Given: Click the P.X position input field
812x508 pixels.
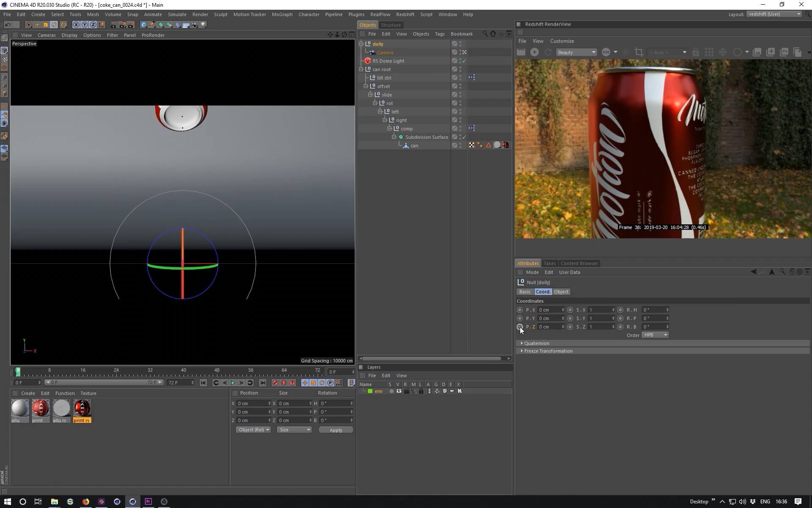Looking at the screenshot, I should click(x=549, y=310).
